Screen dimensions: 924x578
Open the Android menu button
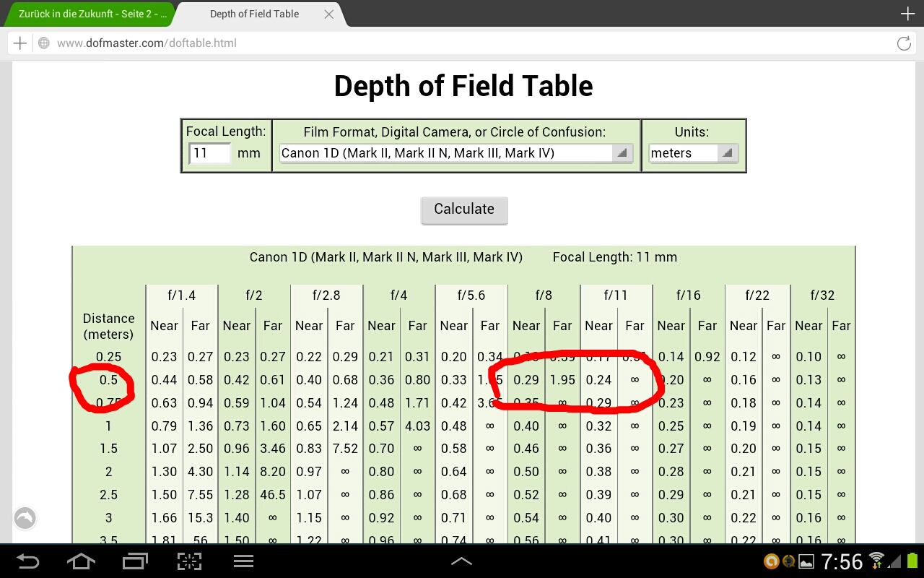tap(243, 561)
